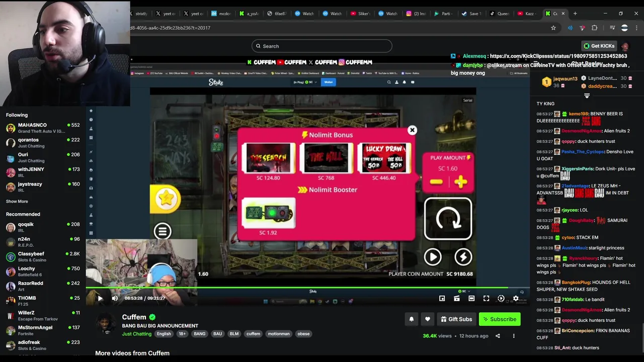Open qorantos channel in Following
Image resolution: width=644 pixels, height=362 pixels.
point(43,143)
